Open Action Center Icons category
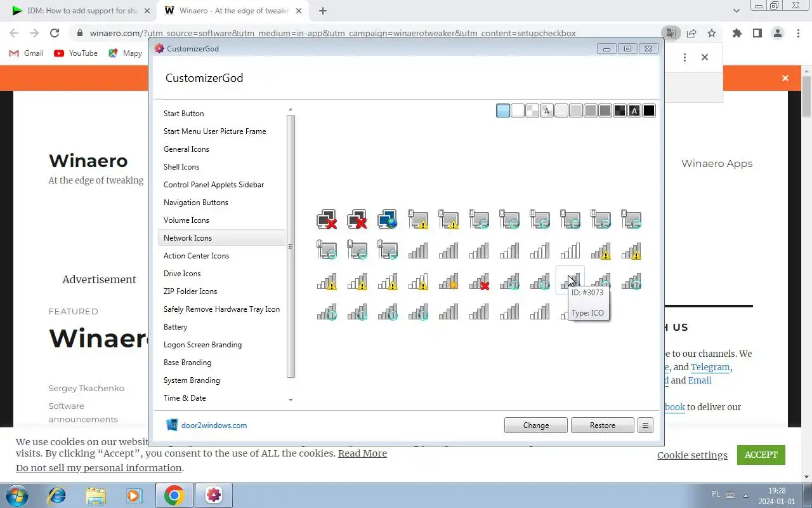This screenshot has width=812, height=508. click(221, 256)
